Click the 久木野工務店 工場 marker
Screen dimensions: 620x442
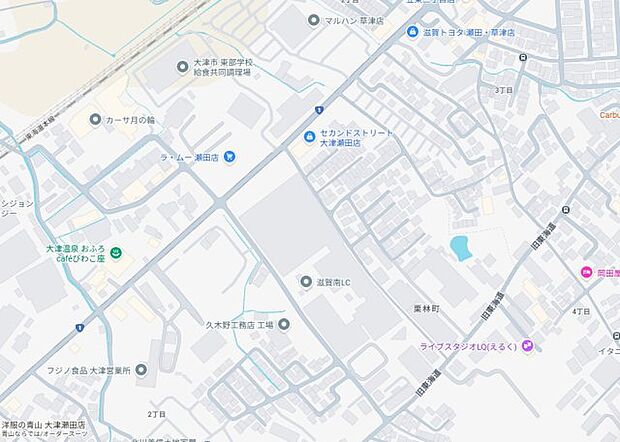[284, 325]
